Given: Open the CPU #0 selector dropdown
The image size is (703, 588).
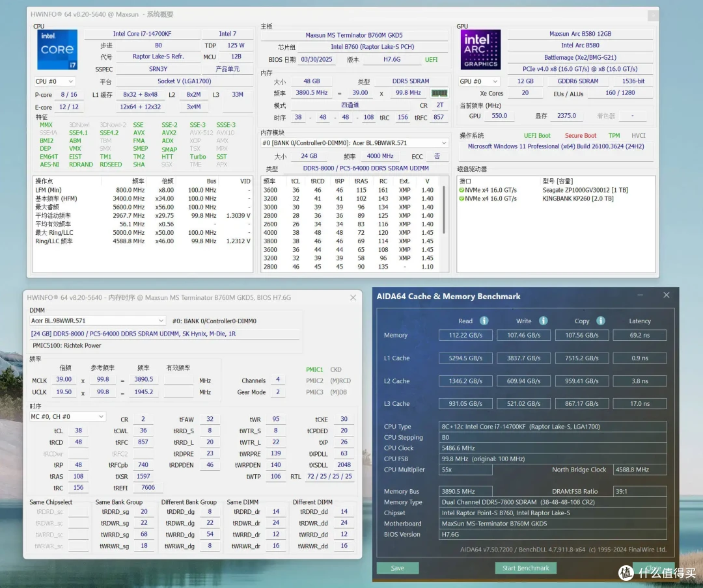Looking at the screenshot, I should coord(55,81).
